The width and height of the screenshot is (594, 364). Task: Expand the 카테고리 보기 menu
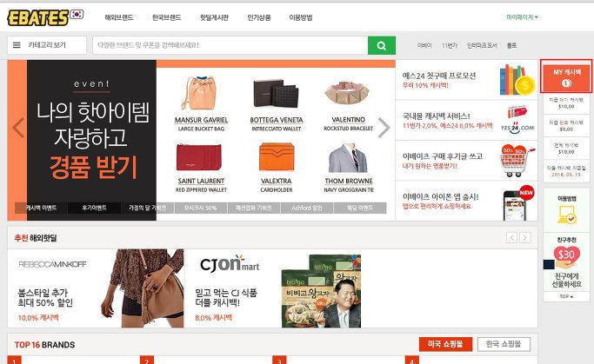click(x=47, y=45)
